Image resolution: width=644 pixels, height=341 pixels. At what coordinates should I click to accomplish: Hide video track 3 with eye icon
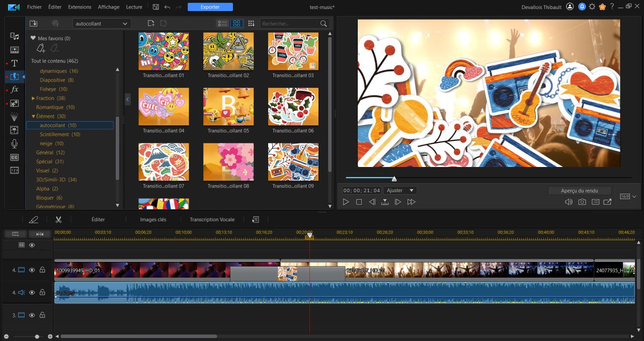click(32, 315)
